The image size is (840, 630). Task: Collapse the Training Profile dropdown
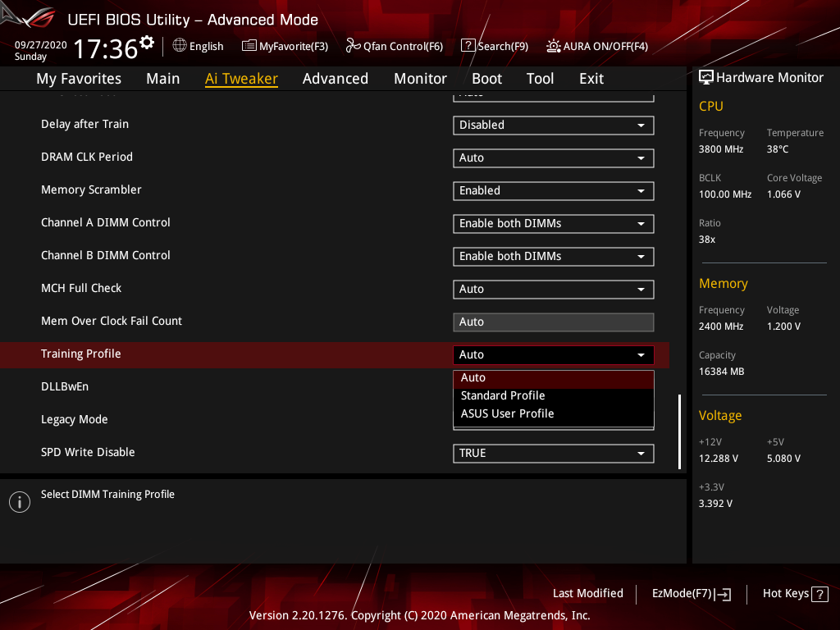pos(554,354)
